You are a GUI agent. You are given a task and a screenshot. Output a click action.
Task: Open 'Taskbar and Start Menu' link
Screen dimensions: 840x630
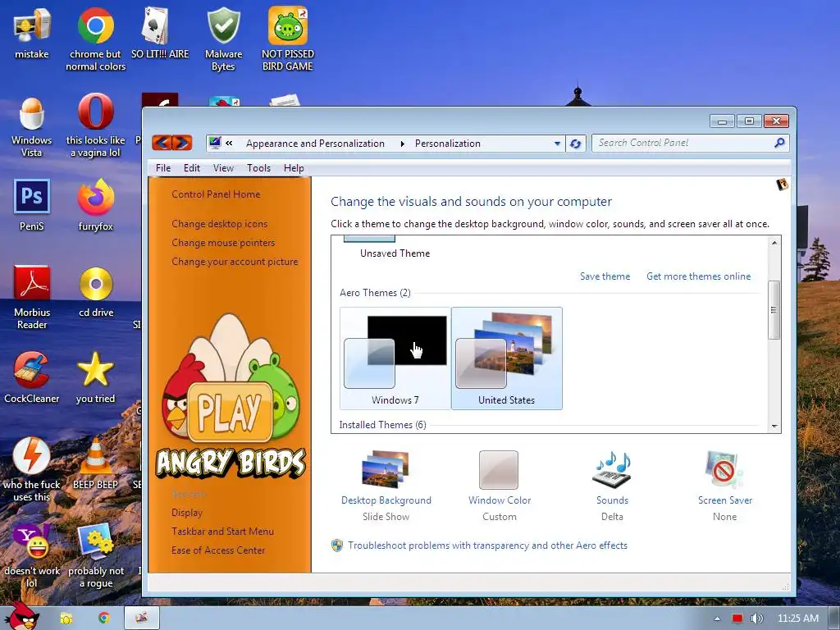point(222,532)
